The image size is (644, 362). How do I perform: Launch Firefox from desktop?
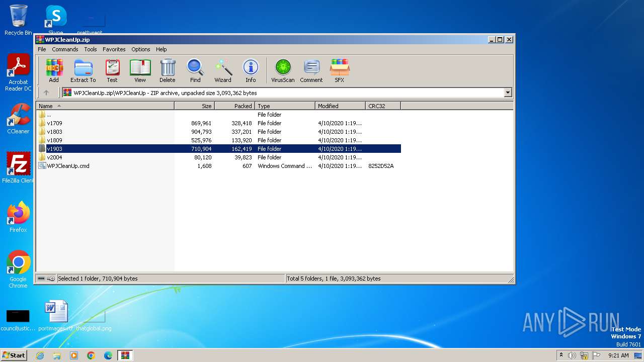click(18, 217)
